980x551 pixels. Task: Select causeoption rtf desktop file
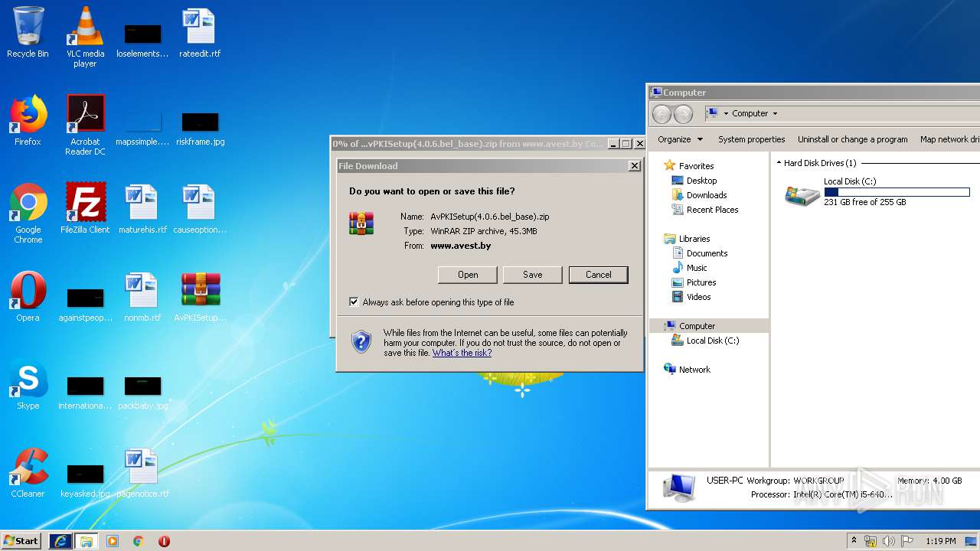tap(200, 208)
